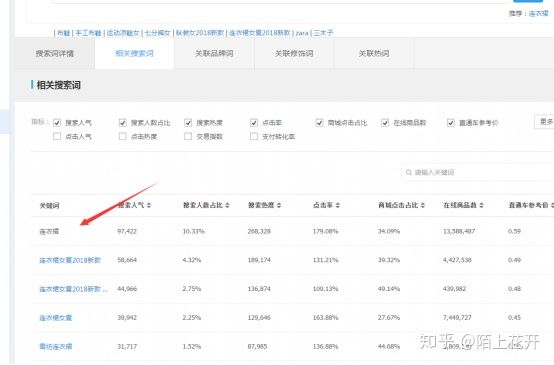Click the 三木子 recent search link

[x=323, y=33]
